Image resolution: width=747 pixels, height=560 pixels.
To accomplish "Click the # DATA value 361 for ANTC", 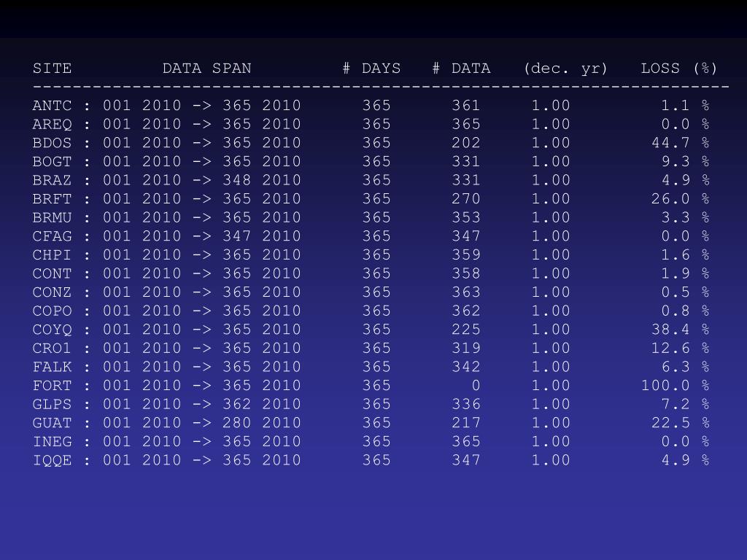I will click(x=466, y=105).
